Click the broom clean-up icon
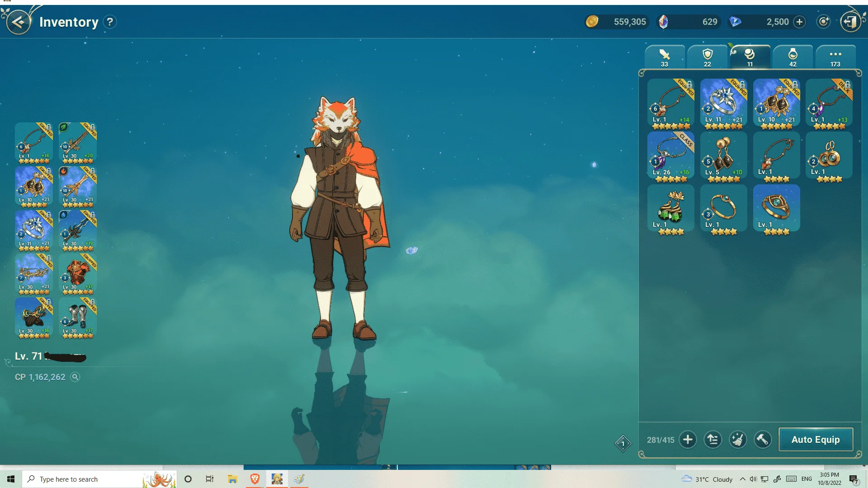This screenshot has width=868, height=488. coord(737,439)
